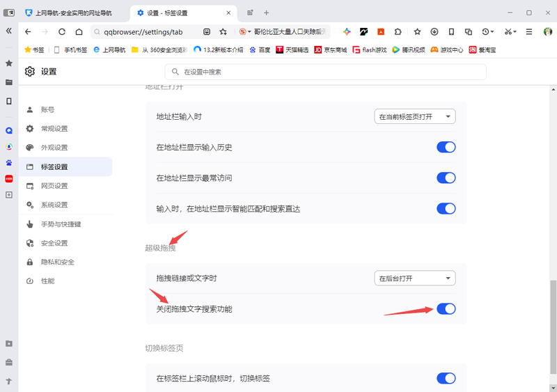The image size is (557, 392).
Task: Open the 爱淘宝 bookmark
Action: tap(483, 49)
